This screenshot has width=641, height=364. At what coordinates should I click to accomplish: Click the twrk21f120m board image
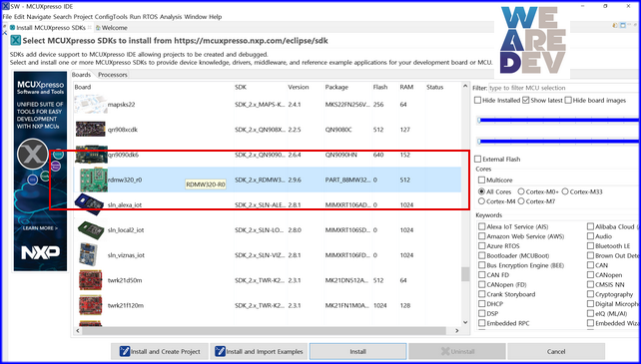(91, 305)
